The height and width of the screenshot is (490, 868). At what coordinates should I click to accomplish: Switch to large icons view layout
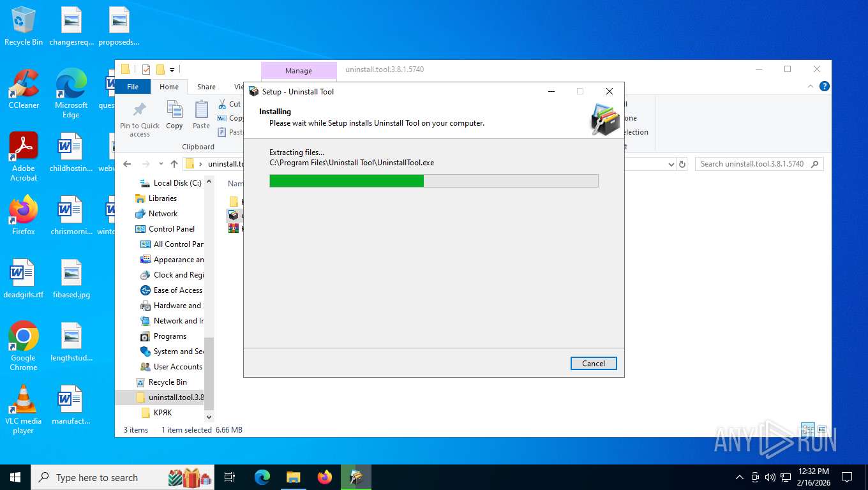(x=822, y=429)
